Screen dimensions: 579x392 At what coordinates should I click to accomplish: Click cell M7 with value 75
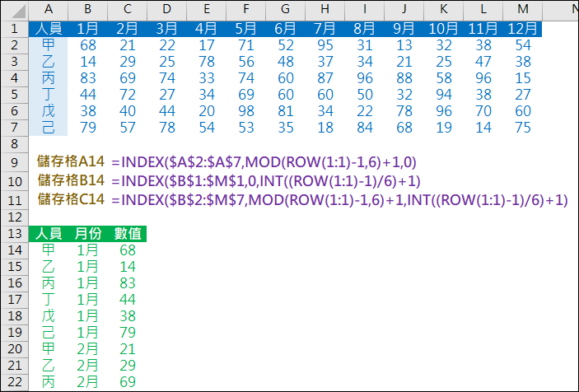522,128
